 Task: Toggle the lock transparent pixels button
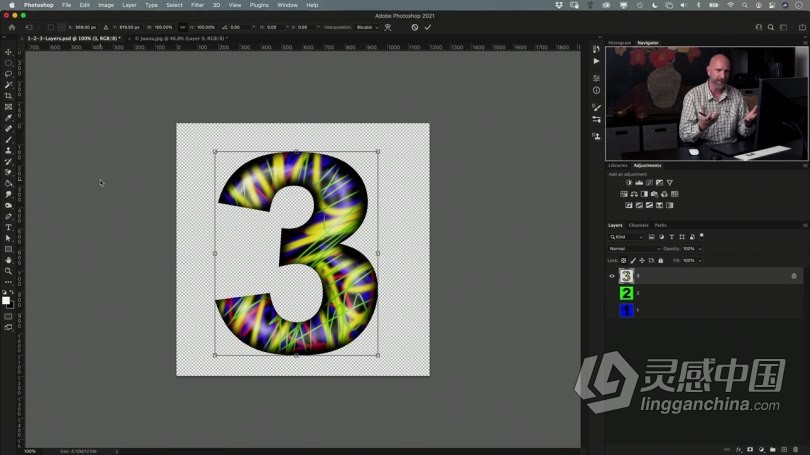pyautogui.click(x=624, y=260)
